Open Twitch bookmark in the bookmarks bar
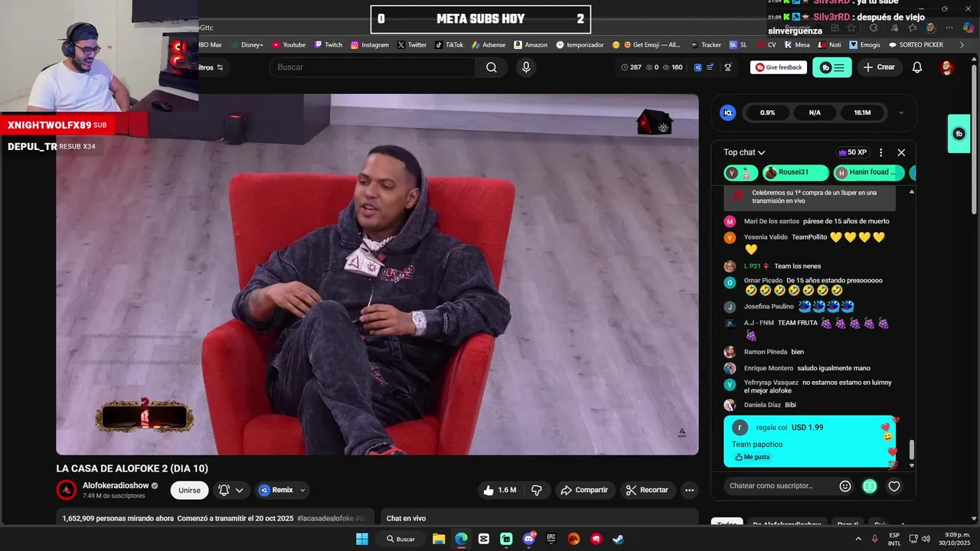Screen dimensions: 980x551 pyautogui.click(x=328, y=45)
